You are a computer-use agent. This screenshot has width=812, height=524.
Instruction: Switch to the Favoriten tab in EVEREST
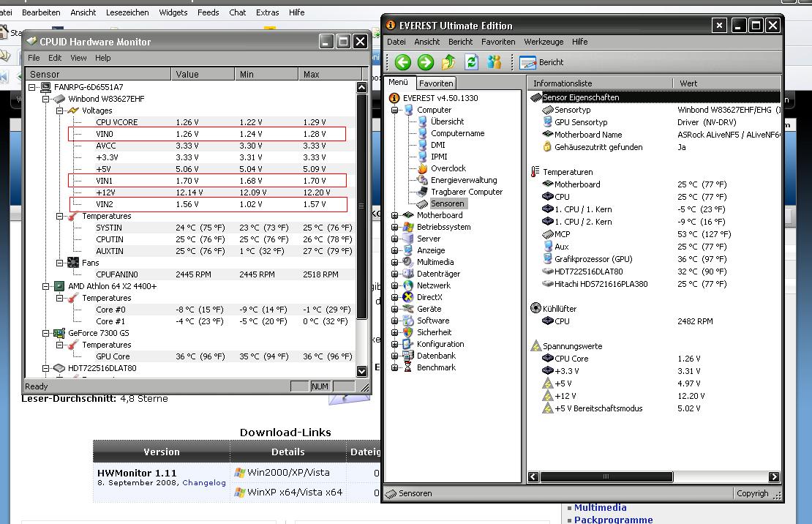click(436, 83)
